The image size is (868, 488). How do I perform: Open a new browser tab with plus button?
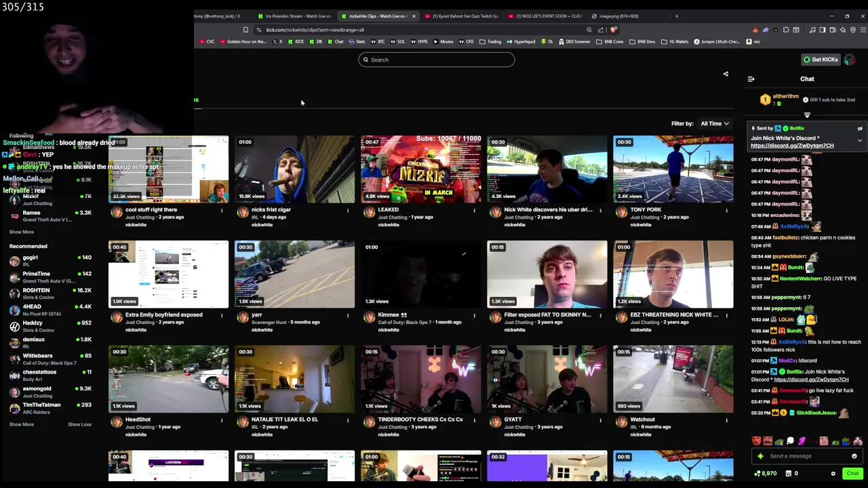point(676,16)
